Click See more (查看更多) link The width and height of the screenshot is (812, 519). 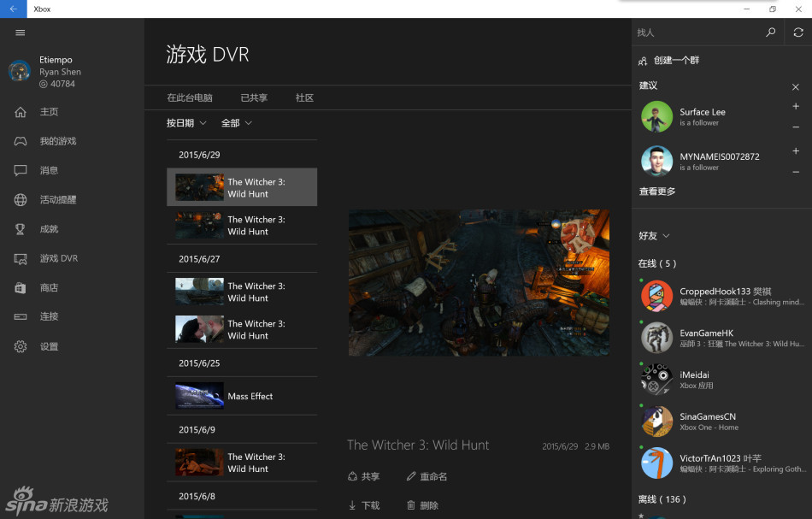point(657,192)
